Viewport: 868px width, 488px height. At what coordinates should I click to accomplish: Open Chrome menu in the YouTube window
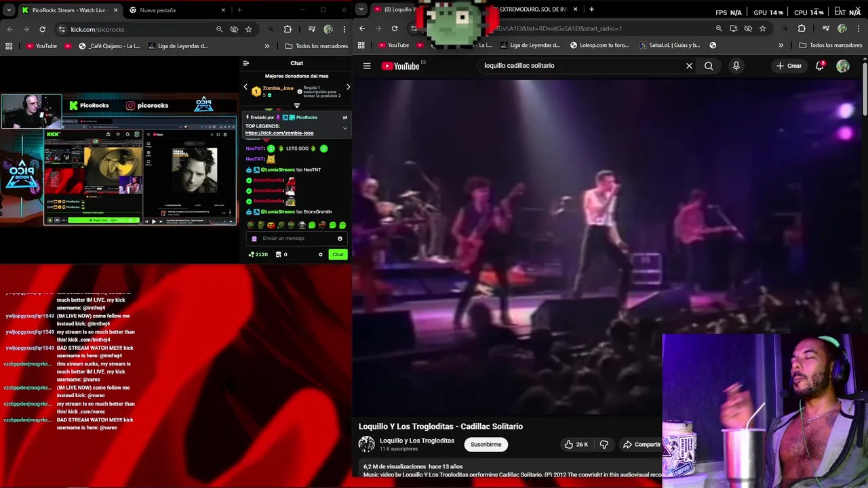(x=859, y=28)
